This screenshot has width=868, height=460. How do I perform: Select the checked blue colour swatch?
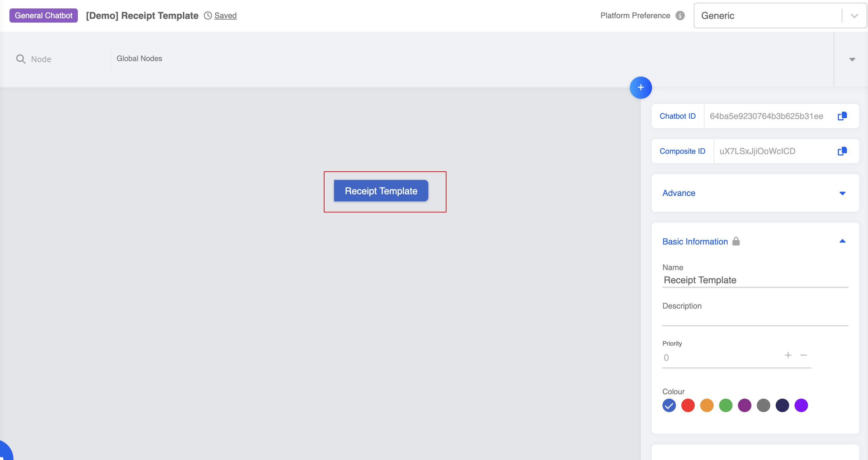[x=669, y=405]
